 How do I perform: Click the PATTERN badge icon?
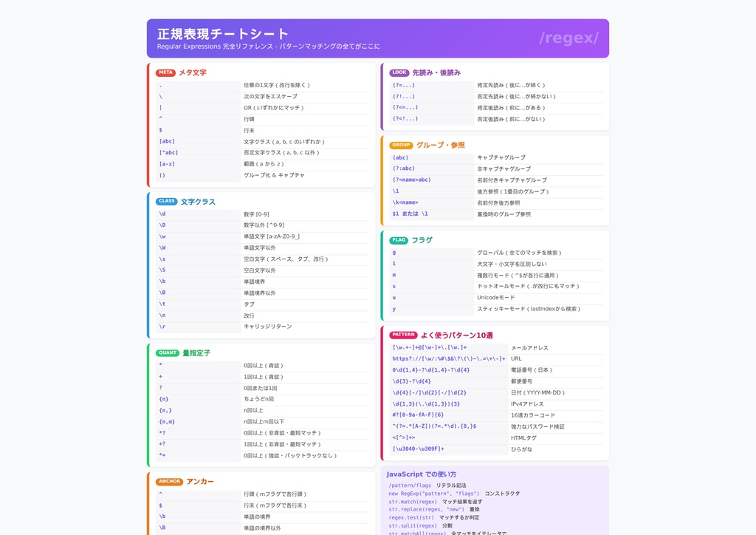point(403,334)
